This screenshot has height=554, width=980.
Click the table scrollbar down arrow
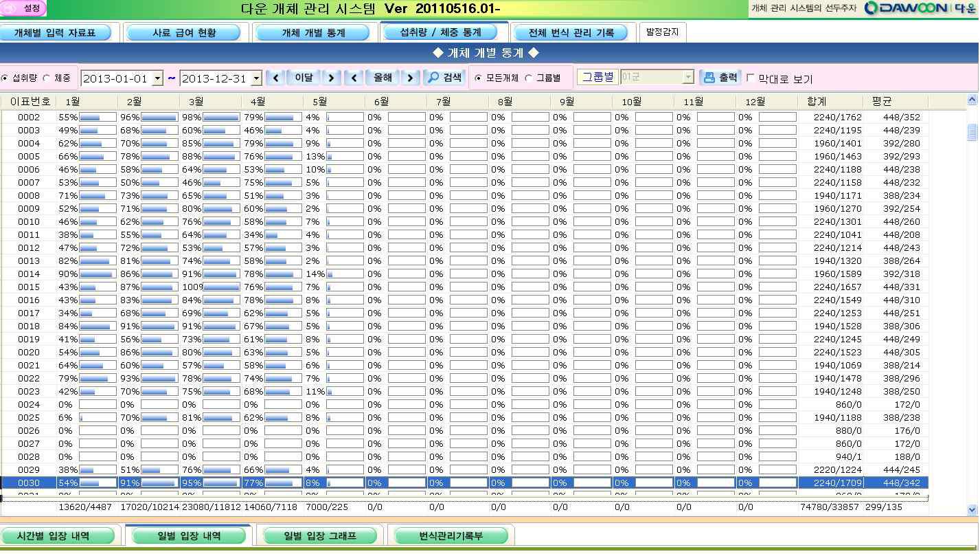point(972,510)
